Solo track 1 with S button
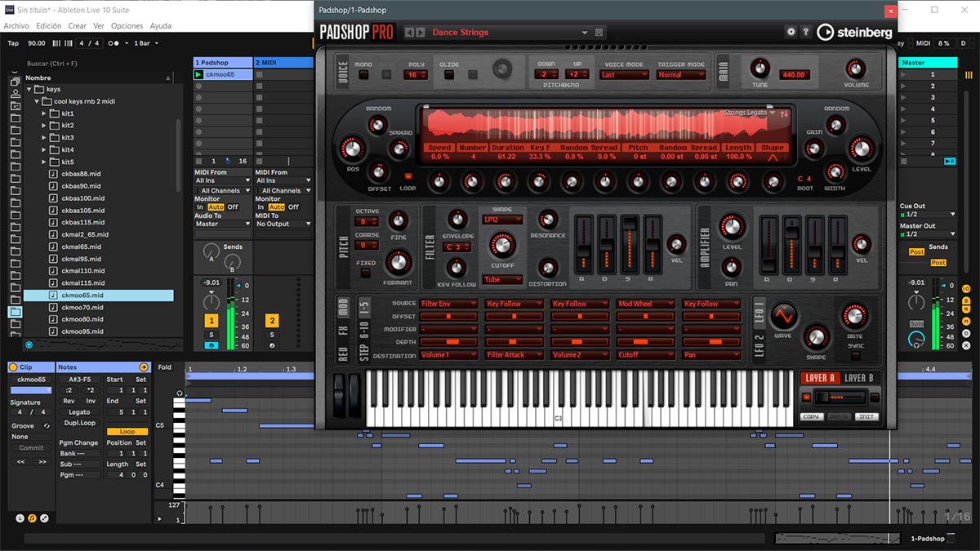 pos(212,334)
